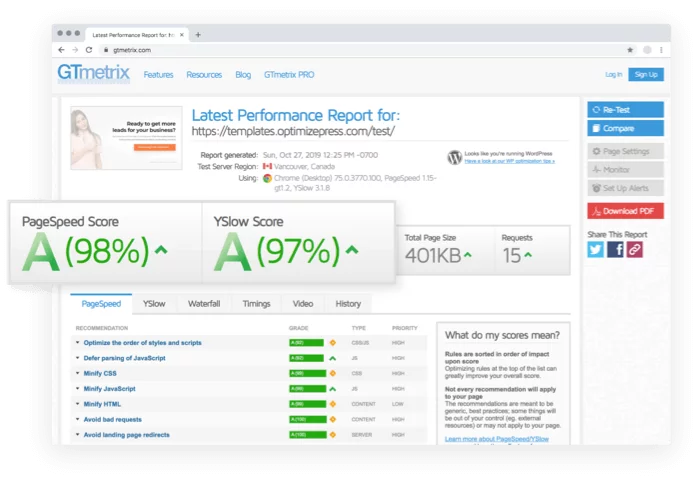Click the tested page URL text
Viewport: 700px width, 482px height.
293,131
